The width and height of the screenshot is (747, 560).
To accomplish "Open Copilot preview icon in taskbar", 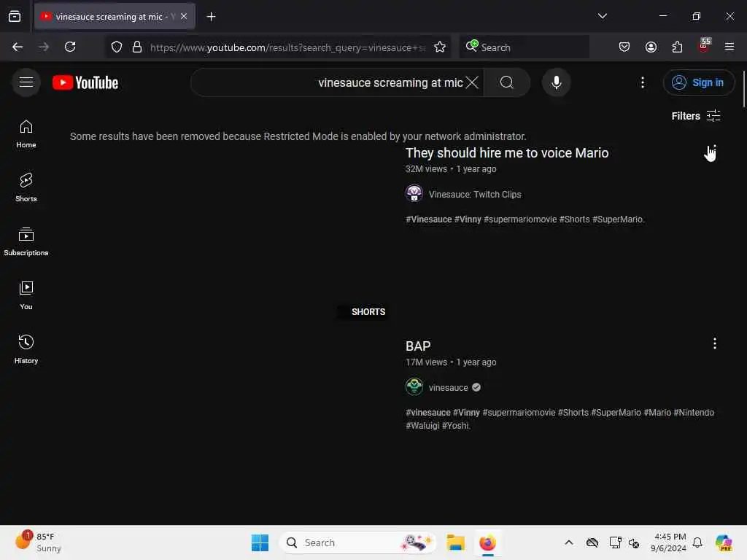I will 724,542.
